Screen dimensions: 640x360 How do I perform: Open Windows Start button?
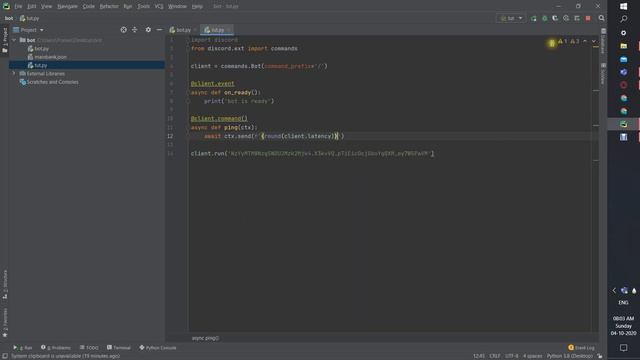click(624, 6)
